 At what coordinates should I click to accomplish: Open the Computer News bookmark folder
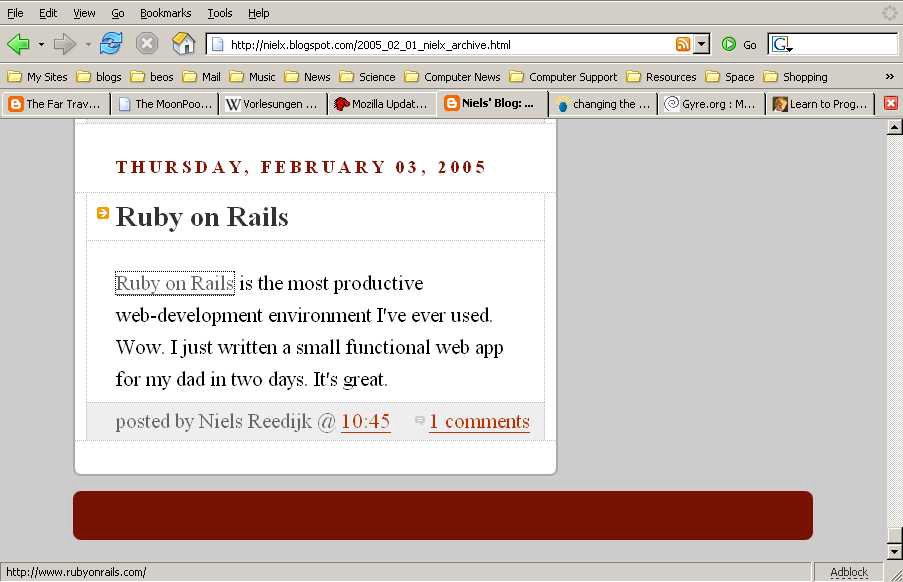453,77
